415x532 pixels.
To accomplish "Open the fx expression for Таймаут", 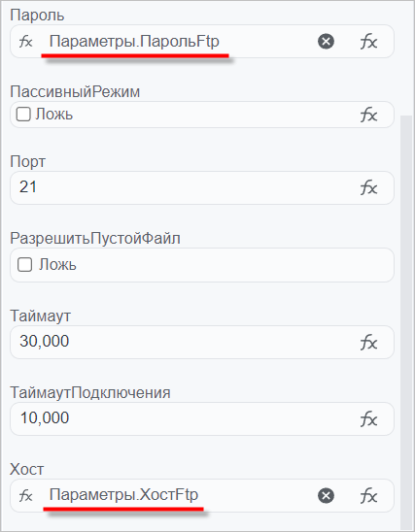I will (368, 342).
